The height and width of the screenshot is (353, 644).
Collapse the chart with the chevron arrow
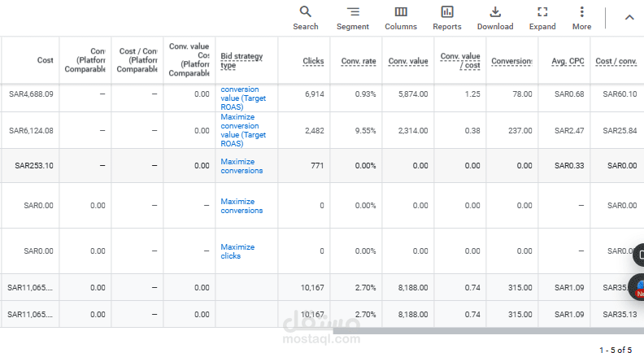pos(629,17)
